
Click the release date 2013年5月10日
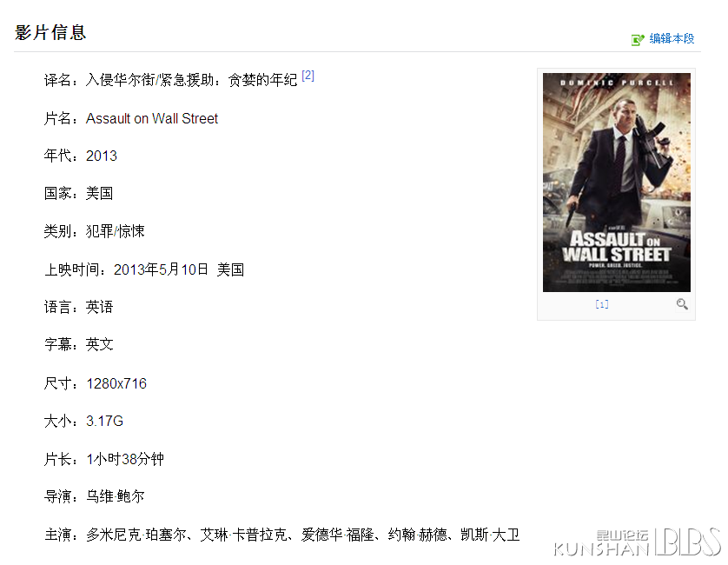coord(161,269)
